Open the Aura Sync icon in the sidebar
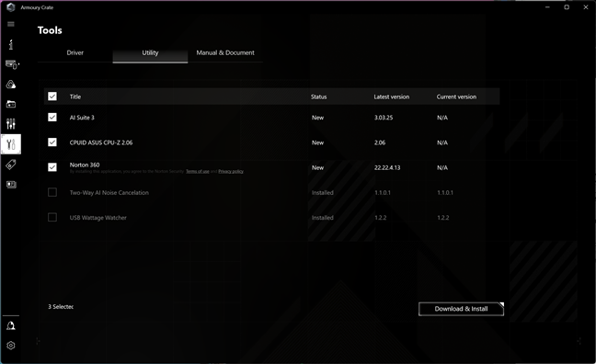This screenshot has height=364, width=596. 11,85
